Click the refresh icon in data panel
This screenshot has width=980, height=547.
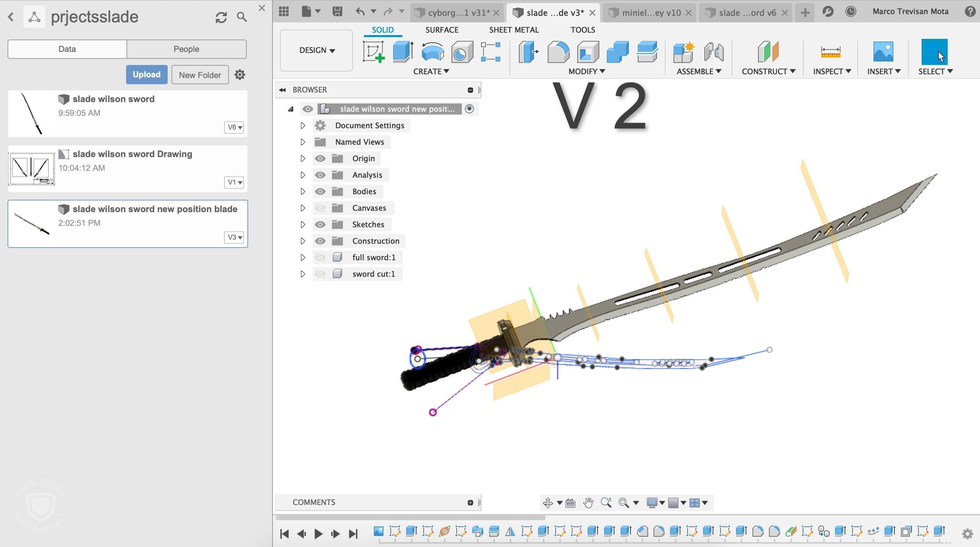coord(221,17)
